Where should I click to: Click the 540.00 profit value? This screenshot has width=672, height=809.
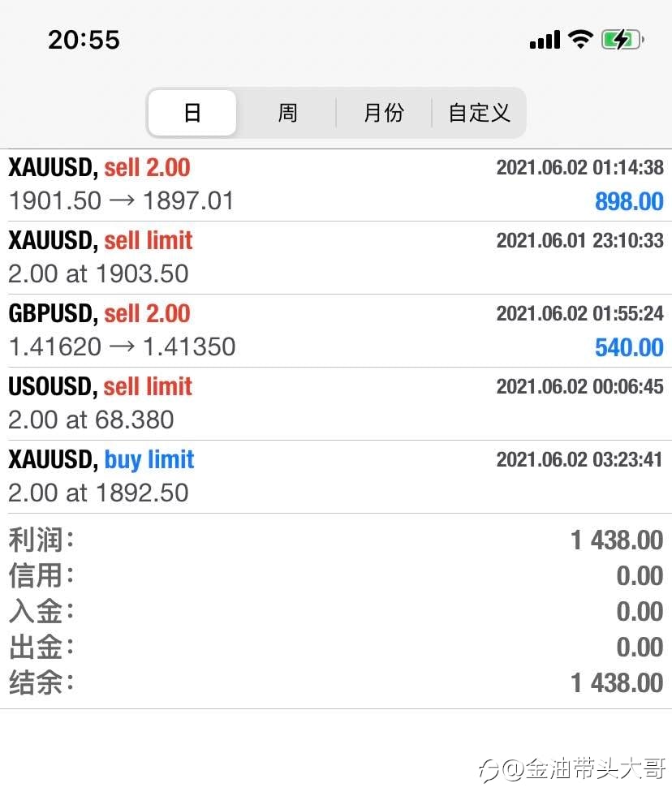(629, 347)
